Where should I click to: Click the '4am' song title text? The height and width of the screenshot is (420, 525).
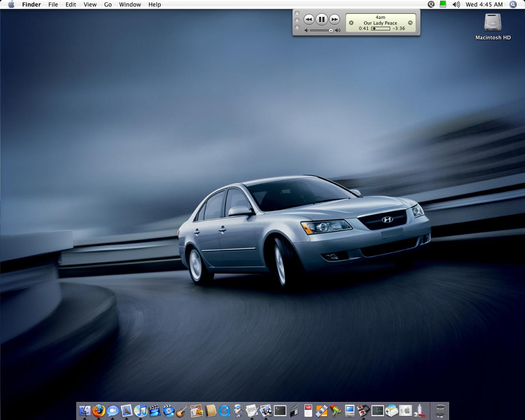tap(381, 17)
